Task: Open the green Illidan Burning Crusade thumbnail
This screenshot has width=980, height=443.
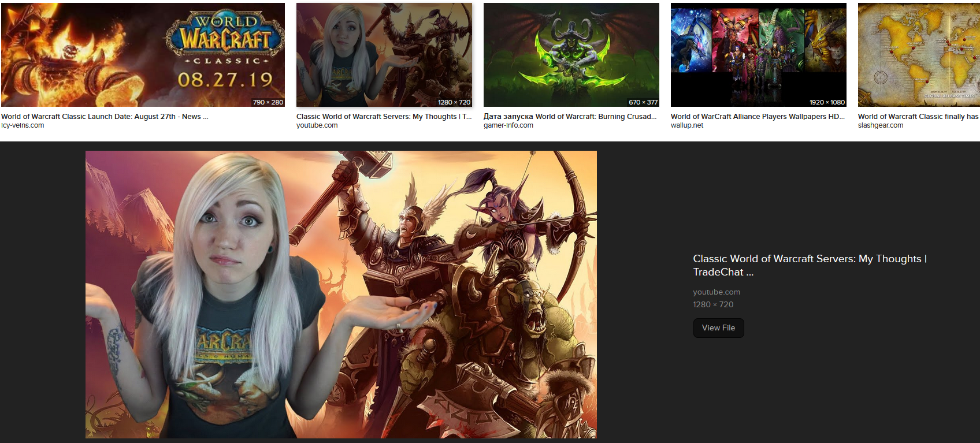Action: coord(571,55)
